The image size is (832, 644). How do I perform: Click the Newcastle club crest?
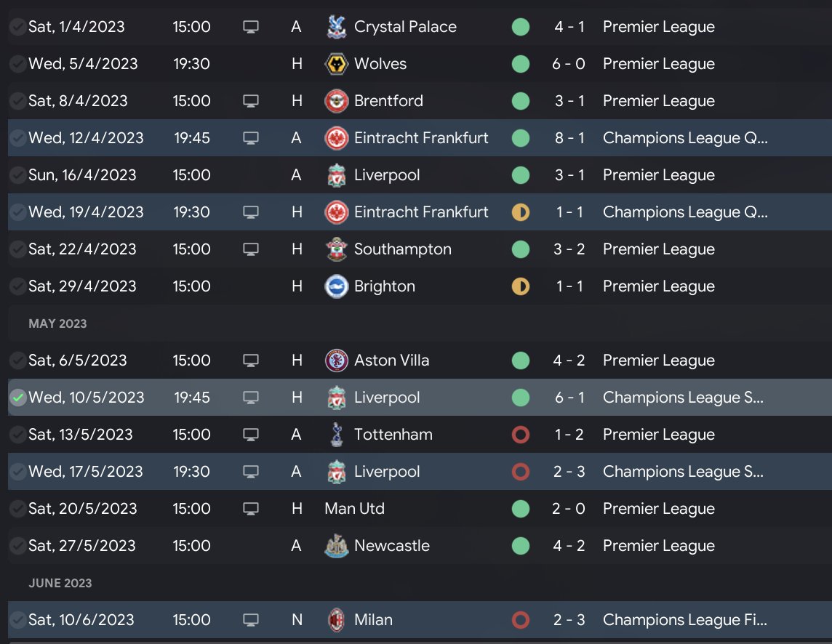335,546
